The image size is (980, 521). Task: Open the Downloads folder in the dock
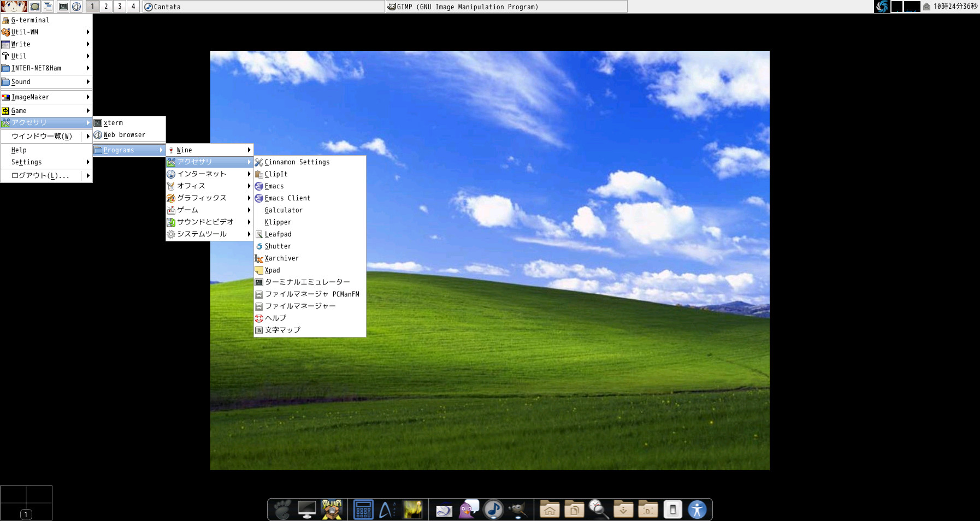click(622, 509)
